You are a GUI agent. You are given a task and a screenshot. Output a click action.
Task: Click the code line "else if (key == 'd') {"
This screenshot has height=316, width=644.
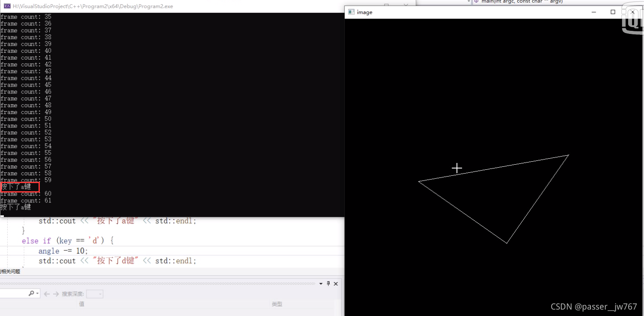pos(68,241)
